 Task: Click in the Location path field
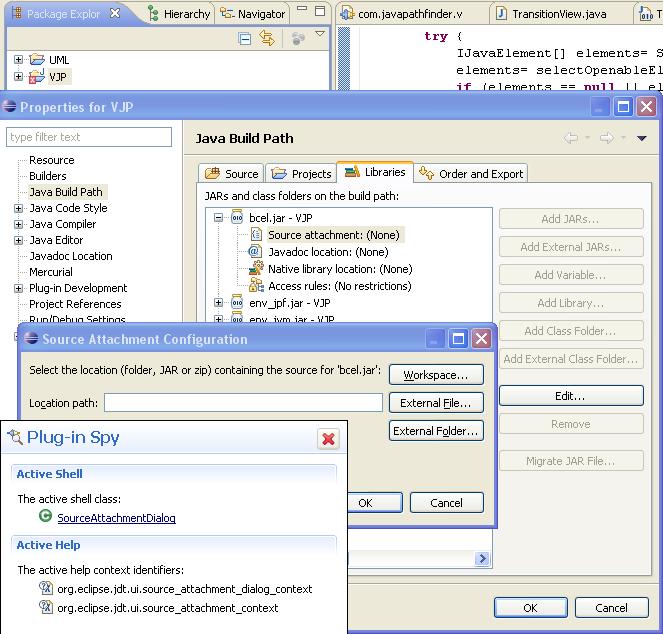[243, 403]
